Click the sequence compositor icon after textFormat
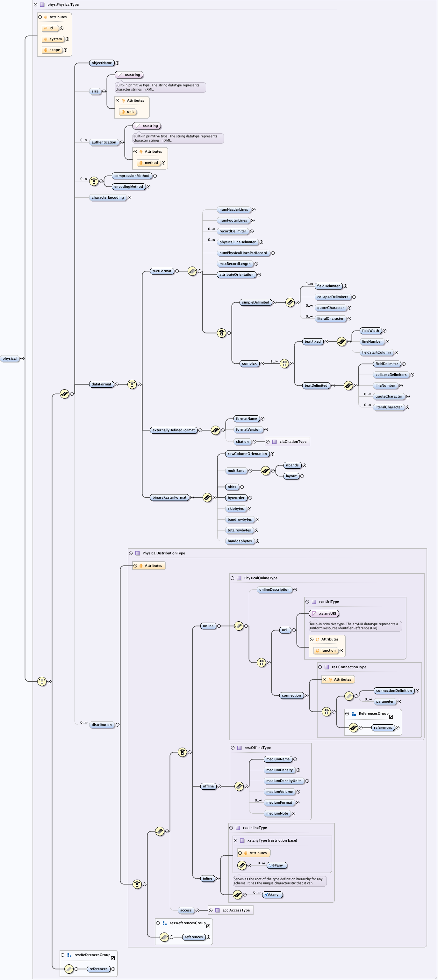 192,271
